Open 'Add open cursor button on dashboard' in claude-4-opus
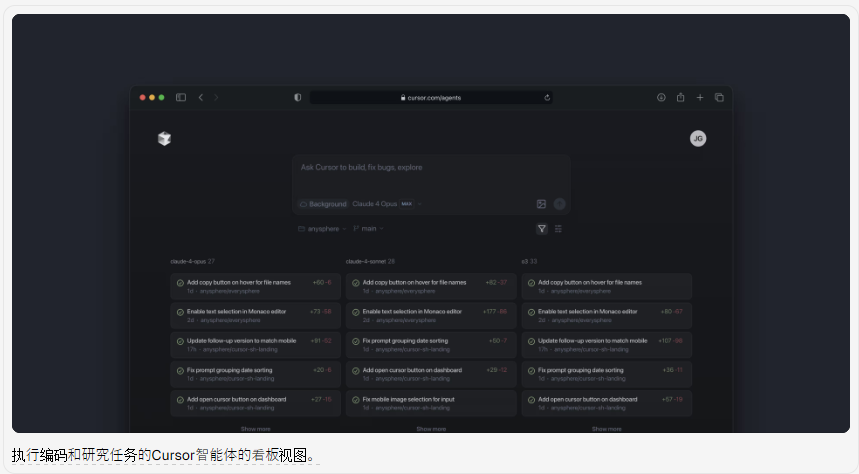The image size is (859, 474). click(255, 403)
